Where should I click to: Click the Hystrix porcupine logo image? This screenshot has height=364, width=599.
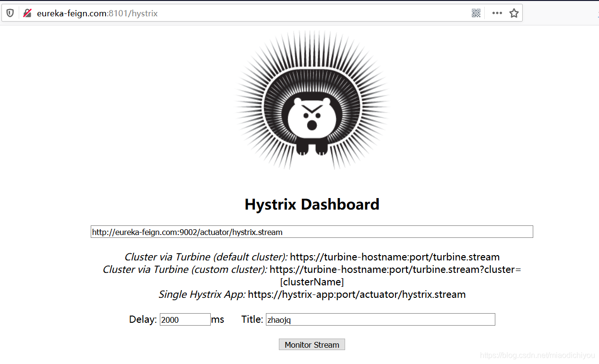click(x=312, y=100)
